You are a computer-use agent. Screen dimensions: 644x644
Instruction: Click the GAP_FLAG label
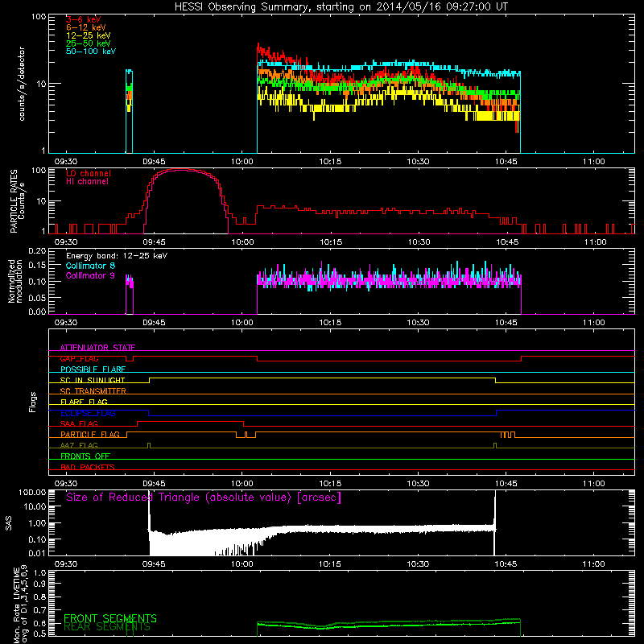pos(79,358)
